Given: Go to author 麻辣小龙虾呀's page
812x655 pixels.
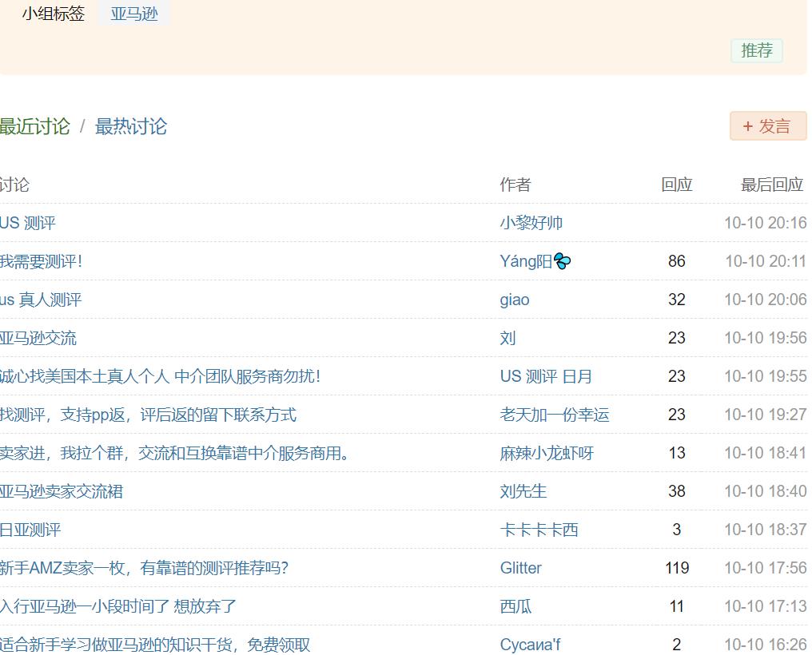Looking at the screenshot, I should [547, 453].
